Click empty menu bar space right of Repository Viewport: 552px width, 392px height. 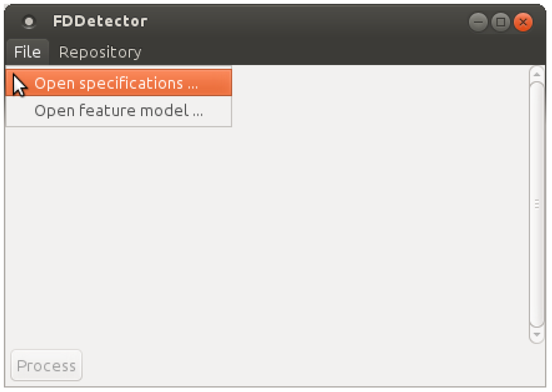pyautogui.click(x=323, y=52)
